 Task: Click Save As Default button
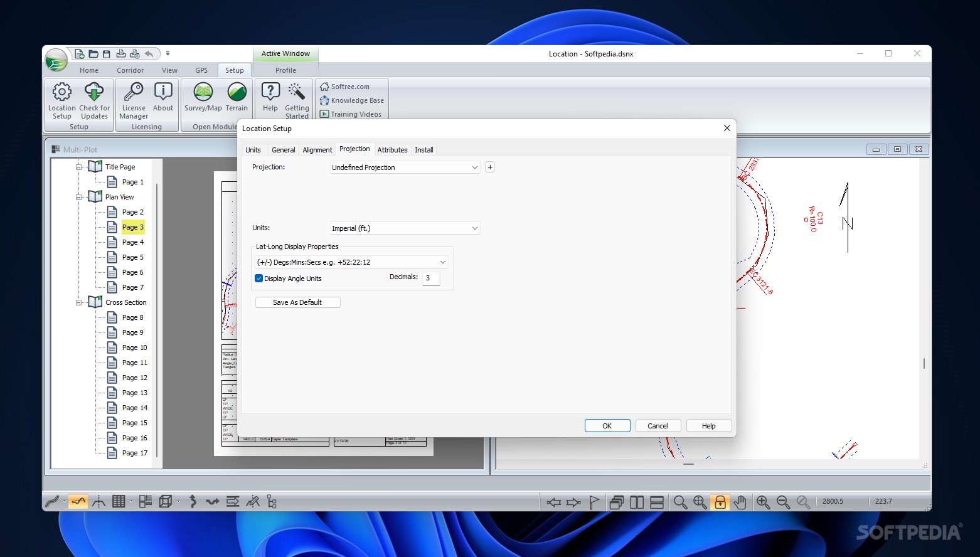[297, 302]
